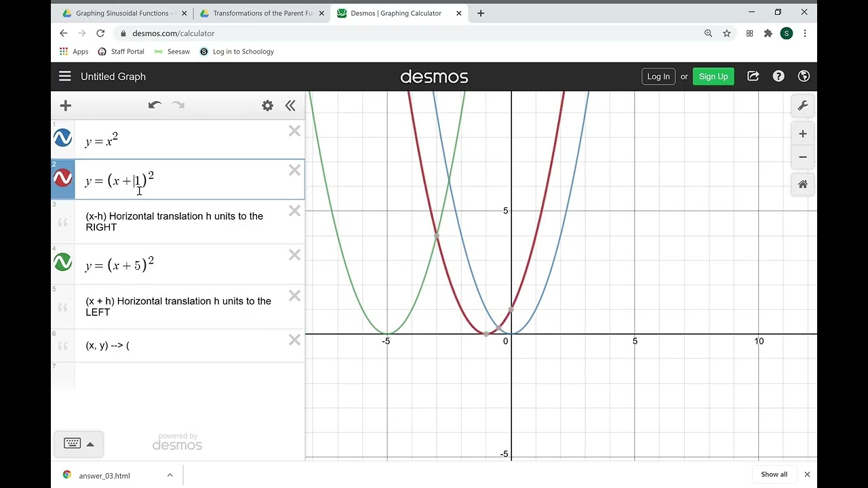
Task: Open the Chrome profile avatar S
Action: 787,33
